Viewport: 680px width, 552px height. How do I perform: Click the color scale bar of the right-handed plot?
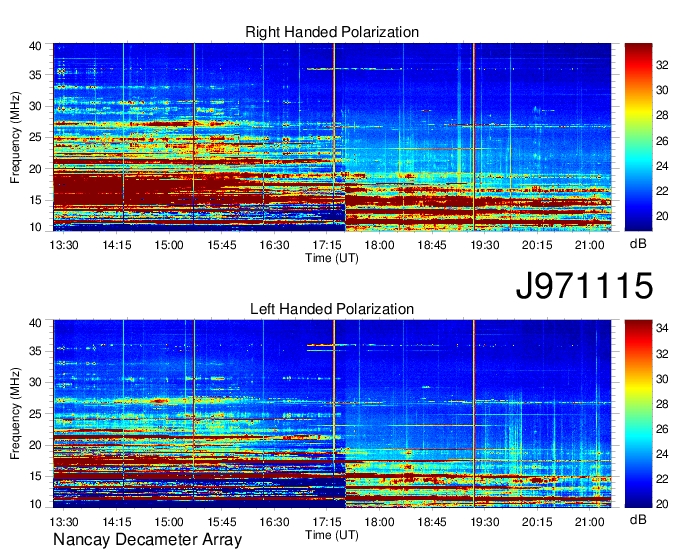point(638,137)
